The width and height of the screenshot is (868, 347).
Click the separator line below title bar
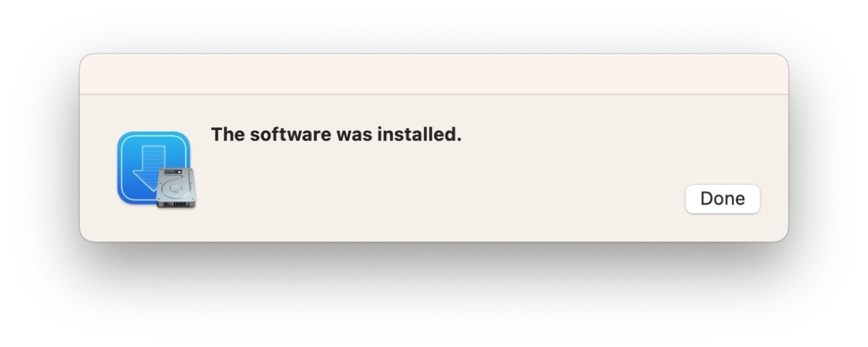[x=434, y=94]
